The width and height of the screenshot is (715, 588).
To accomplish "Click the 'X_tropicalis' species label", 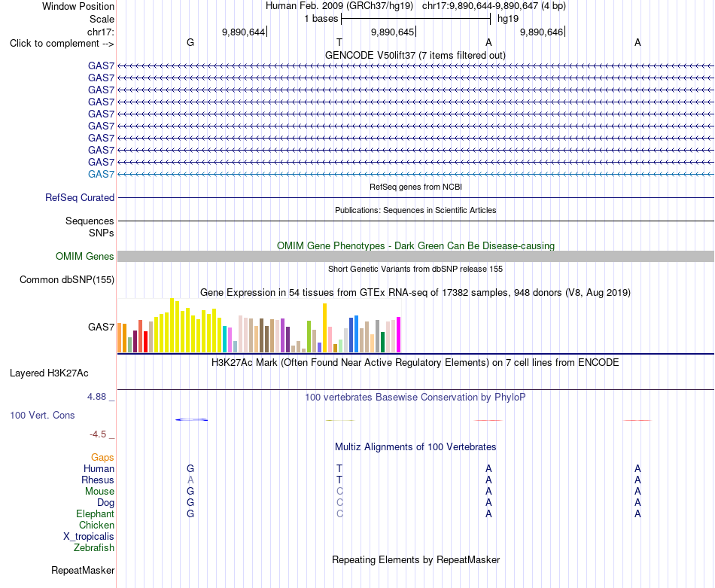I will tap(89, 537).
